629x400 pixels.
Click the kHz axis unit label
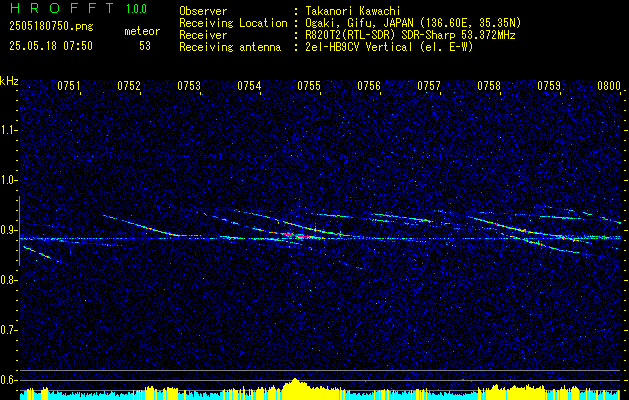[x=9, y=81]
